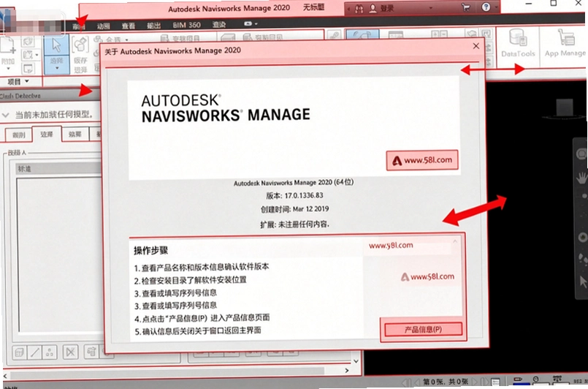Image resolution: width=588 pixels, height=389 pixels.
Task: Click the sheet browser icon in status bar
Action: click(x=495, y=382)
